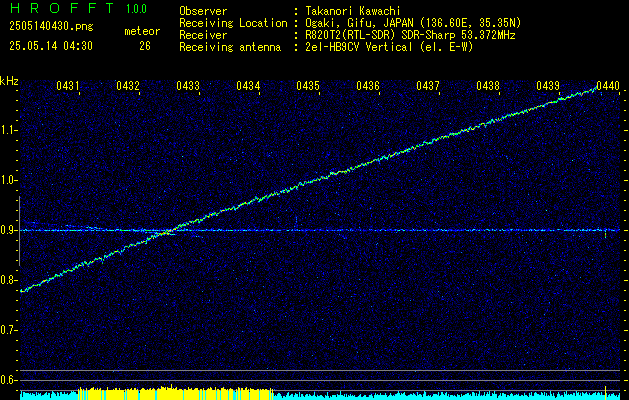This screenshot has width=629, height=400.
Task: Click the 1.1 kHz axis label
Action: (7, 130)
